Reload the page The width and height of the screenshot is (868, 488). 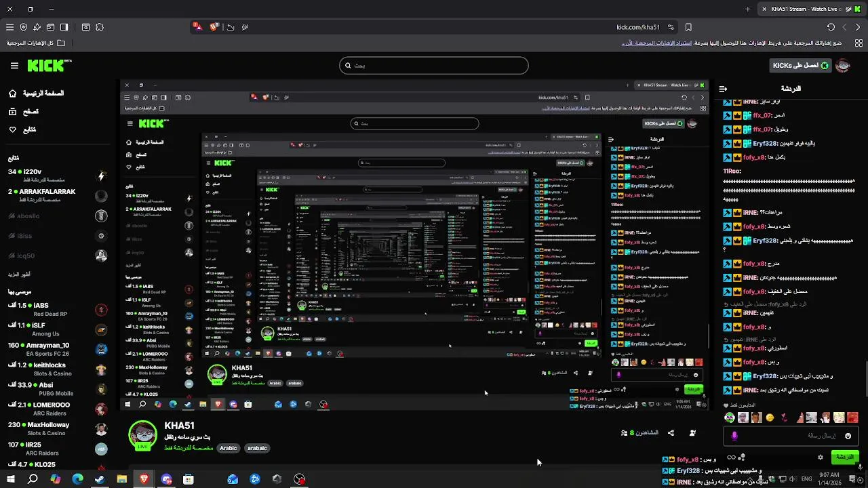[831, 27]
